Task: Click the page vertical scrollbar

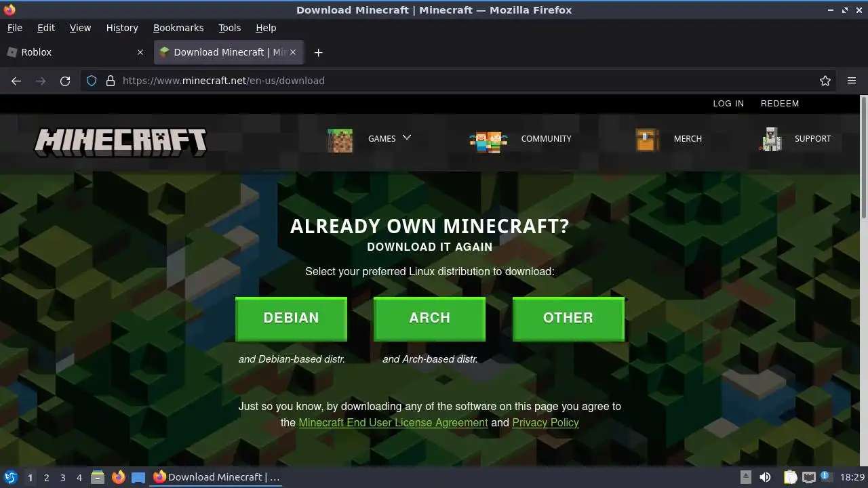Action: tap(864, 157)
